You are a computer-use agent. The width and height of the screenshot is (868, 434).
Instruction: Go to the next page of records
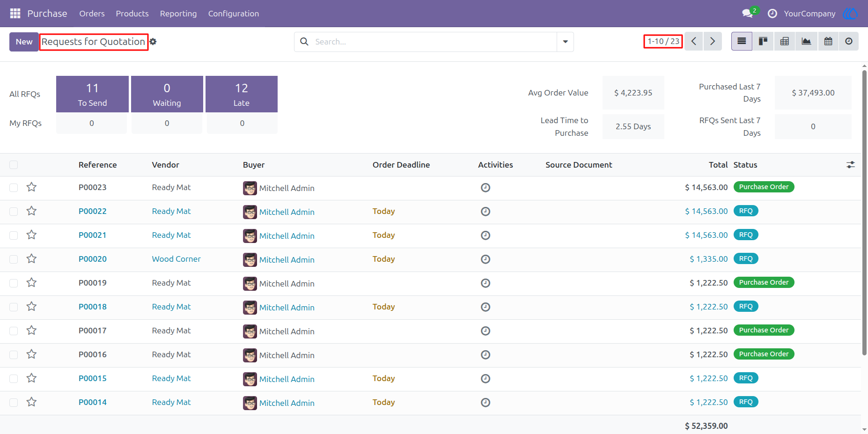tap(713, 41)
